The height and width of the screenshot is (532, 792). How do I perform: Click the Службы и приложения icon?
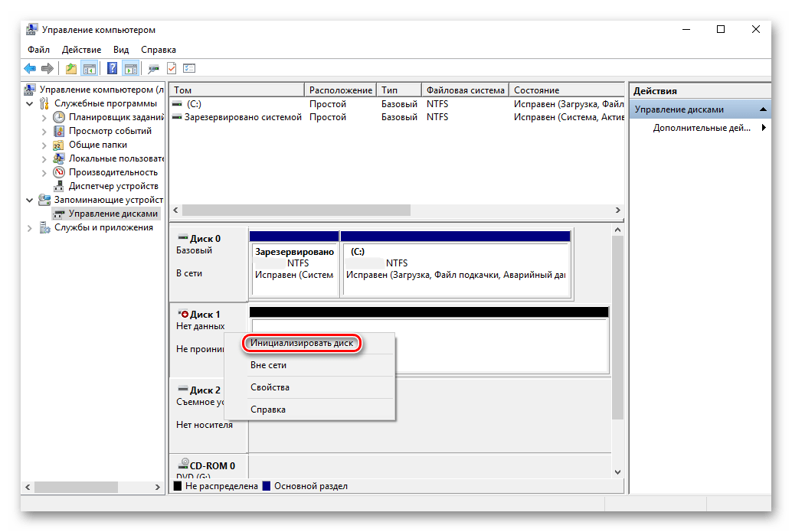pyautogui.click(x=45, y=227)
